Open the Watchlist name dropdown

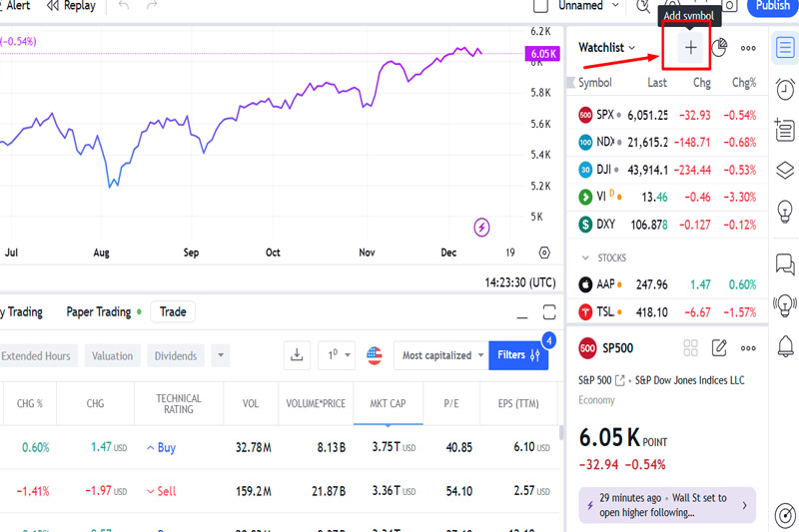[607, 48]
